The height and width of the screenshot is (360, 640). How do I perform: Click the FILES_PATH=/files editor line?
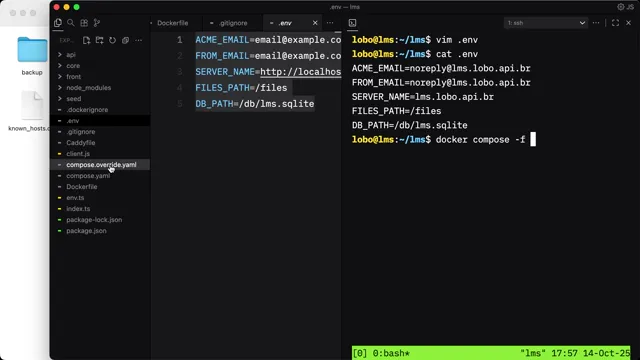pos(241,88)
